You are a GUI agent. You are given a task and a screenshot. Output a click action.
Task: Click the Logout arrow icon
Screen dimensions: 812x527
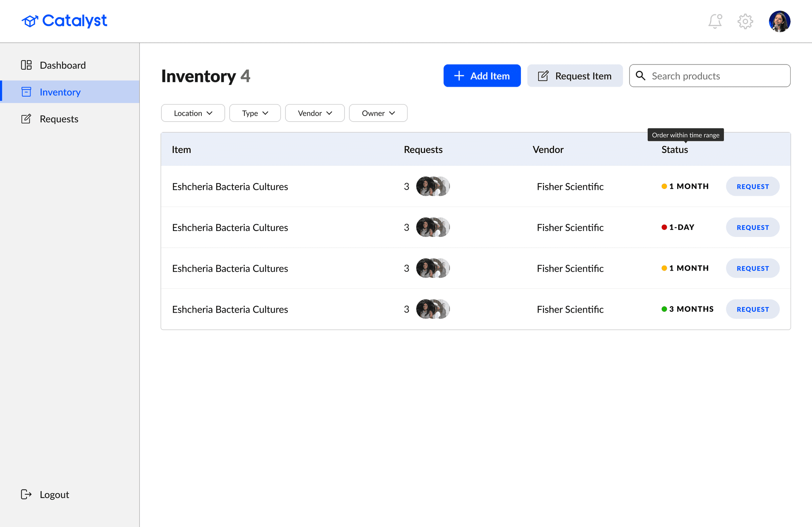coord(26,494)
